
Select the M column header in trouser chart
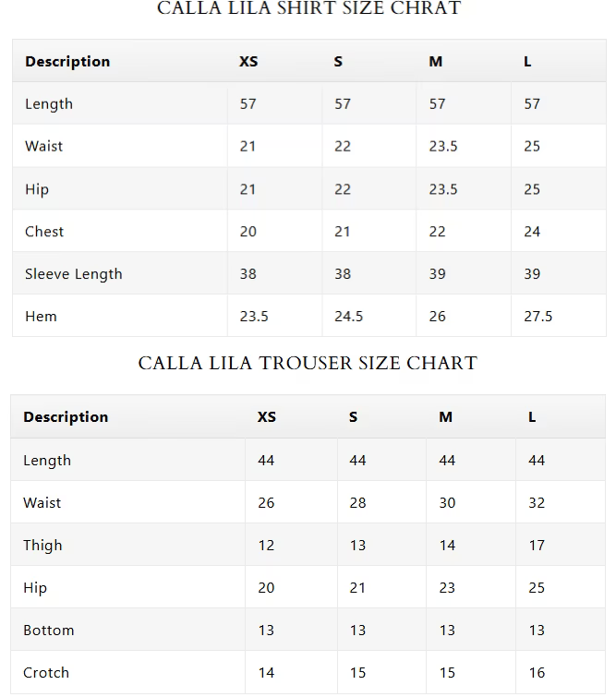coord(446,416)
